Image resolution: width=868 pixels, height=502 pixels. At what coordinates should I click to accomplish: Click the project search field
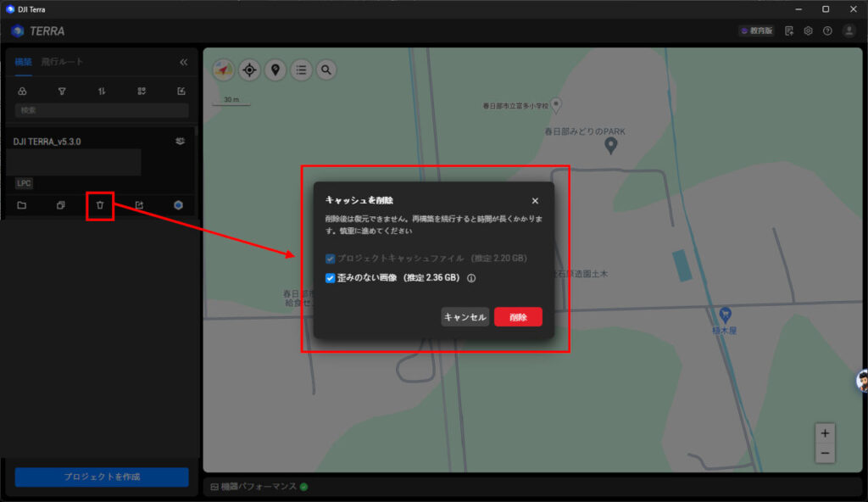click(102, 110)
